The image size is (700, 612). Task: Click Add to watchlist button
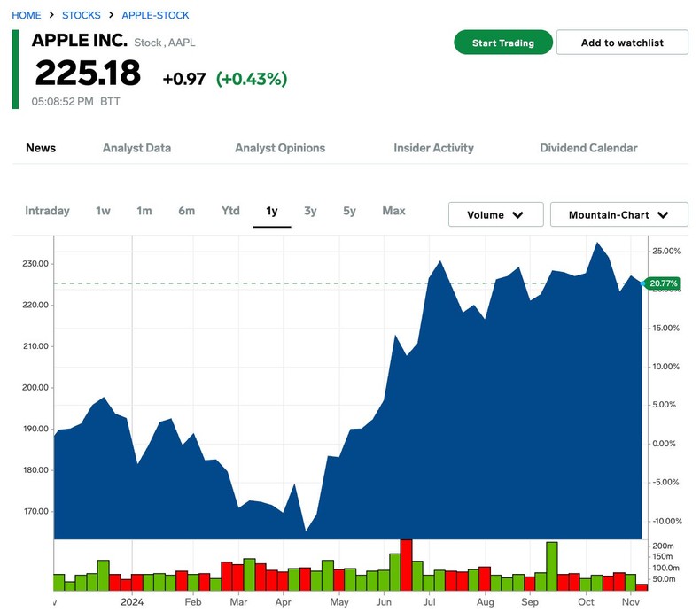point(622,43)
